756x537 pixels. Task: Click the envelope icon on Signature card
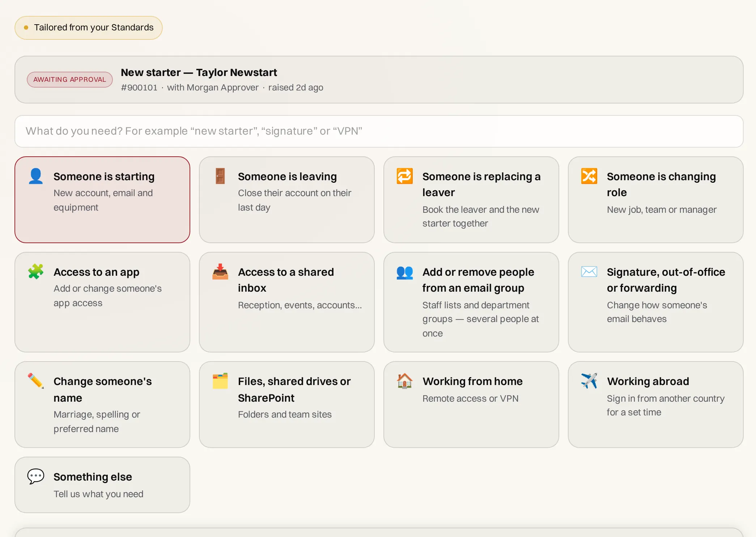(x=589, y=272)
